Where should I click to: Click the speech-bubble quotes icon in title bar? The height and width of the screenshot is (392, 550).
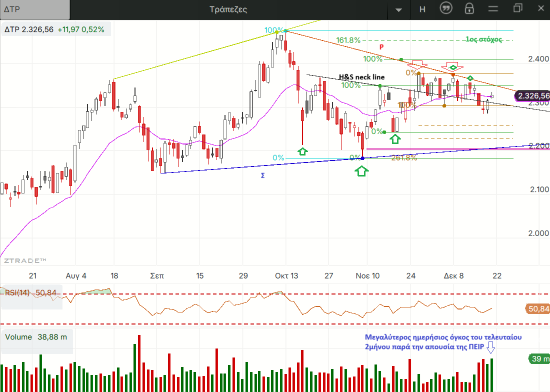click(x=446, y=9)
